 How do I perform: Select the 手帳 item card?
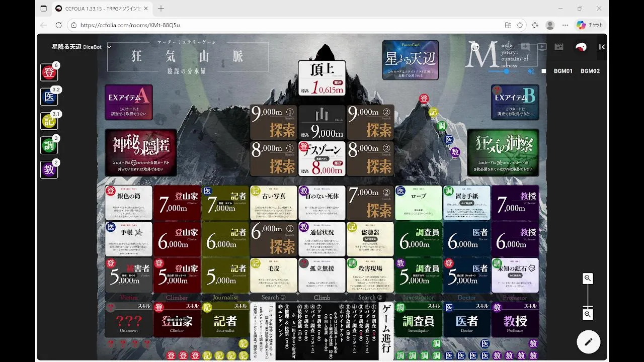coord(129,239)
